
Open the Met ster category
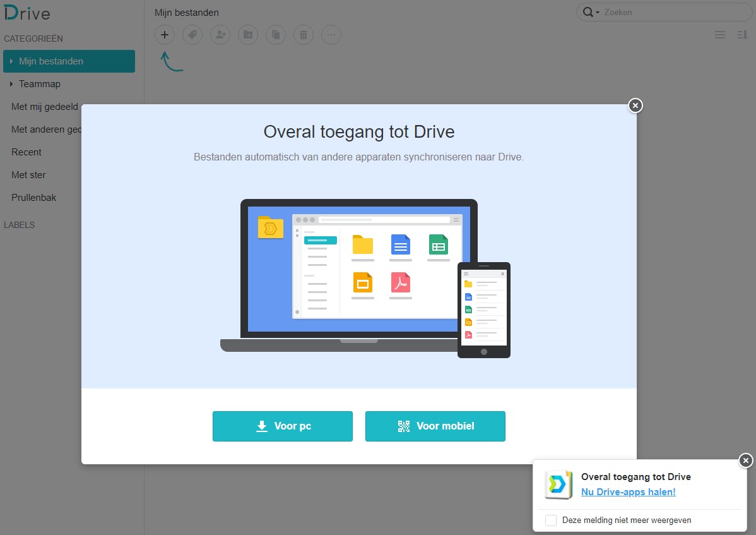coord(28,174)
